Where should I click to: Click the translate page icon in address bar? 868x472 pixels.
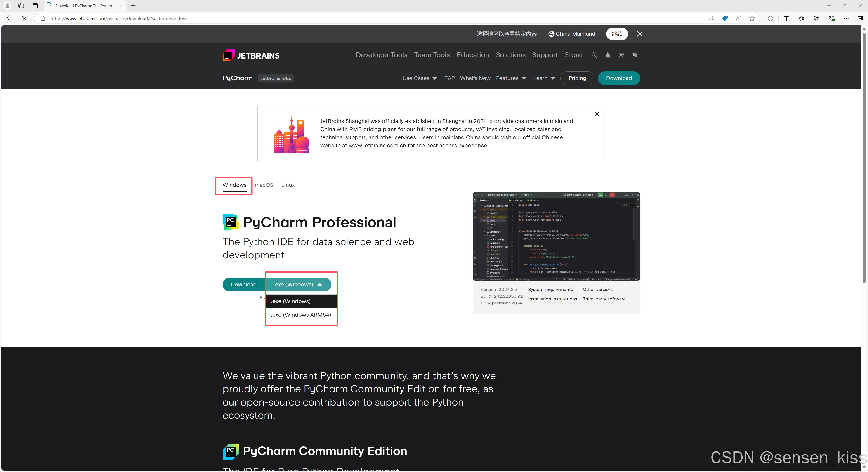coord(711,18)
